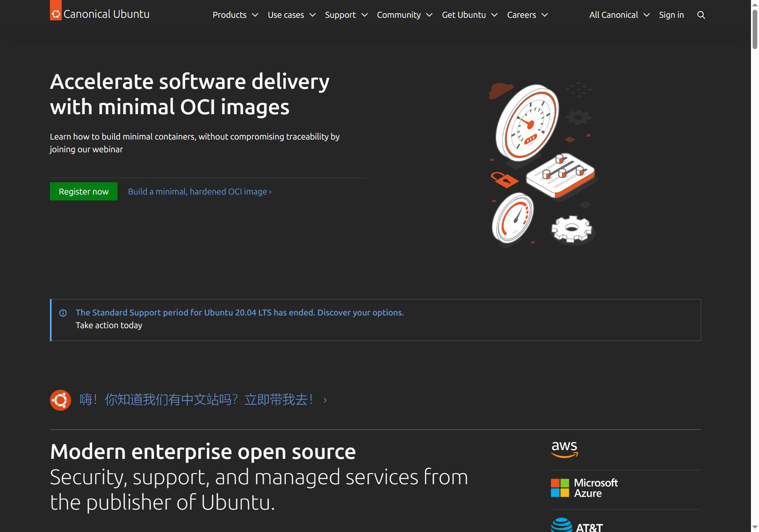Click the info icon in the notification banner
Viewport: 759px width, 532px height.
click(x=63, y=313)
